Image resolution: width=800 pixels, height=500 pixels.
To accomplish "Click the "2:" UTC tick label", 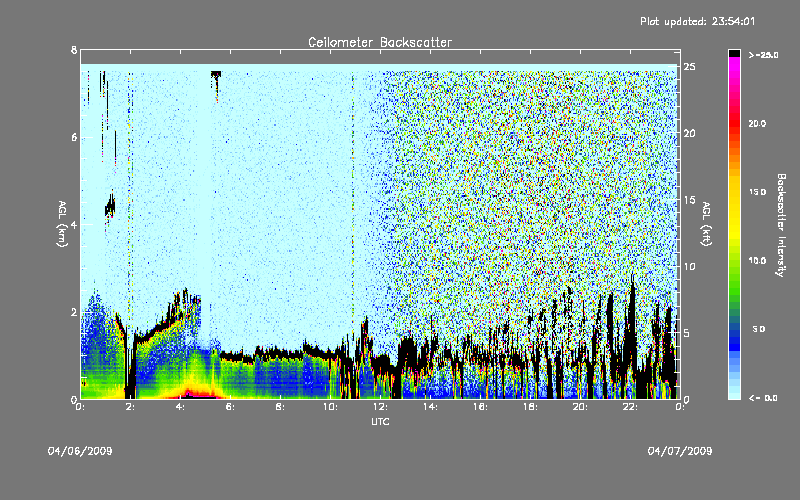I will [x=131, y=407].
